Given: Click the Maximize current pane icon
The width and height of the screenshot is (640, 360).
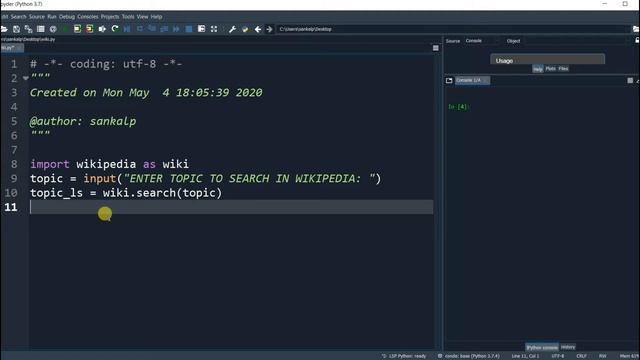Looking at the screenshot, I should (x=201, y=29).
